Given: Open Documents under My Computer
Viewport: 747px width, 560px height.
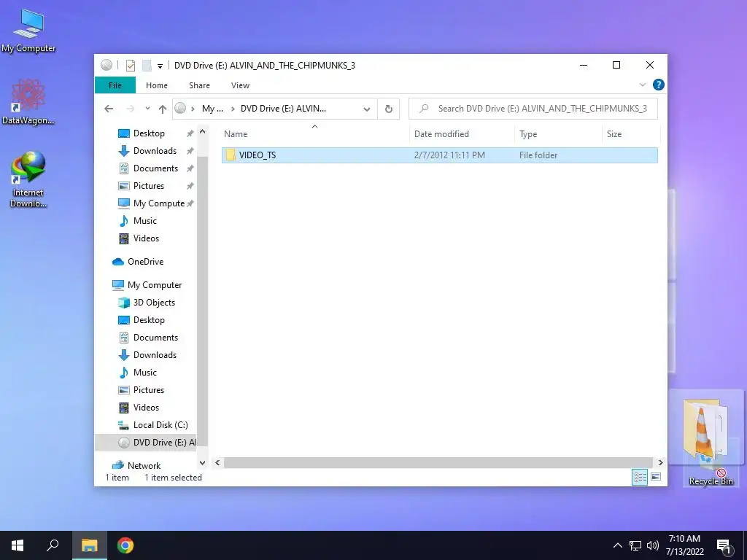Looking at the screenshot, I should (155, 338).
